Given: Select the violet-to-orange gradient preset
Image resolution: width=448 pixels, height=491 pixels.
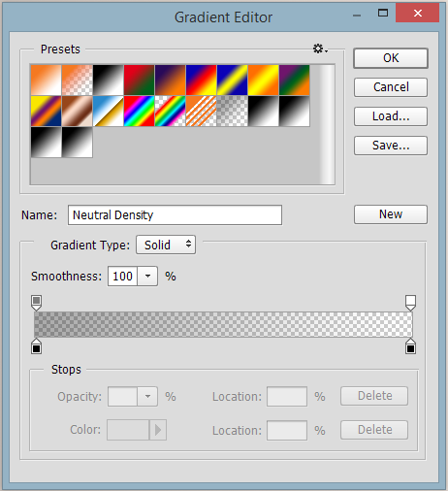Looking at the screenshot, I should 170,80.
